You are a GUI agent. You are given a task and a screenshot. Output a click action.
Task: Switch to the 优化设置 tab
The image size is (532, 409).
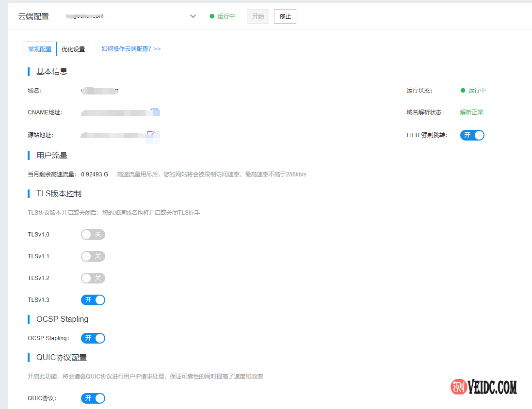click(73, 49)
